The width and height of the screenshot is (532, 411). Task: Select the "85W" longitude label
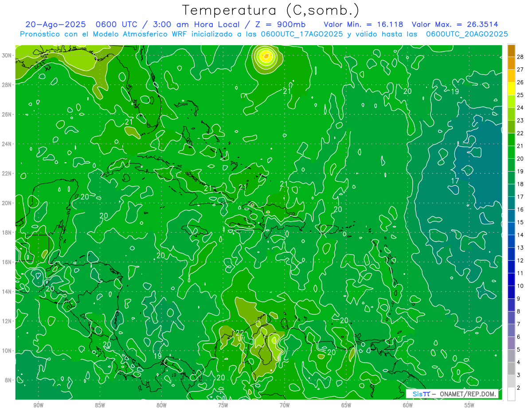(x=100, y=405)
